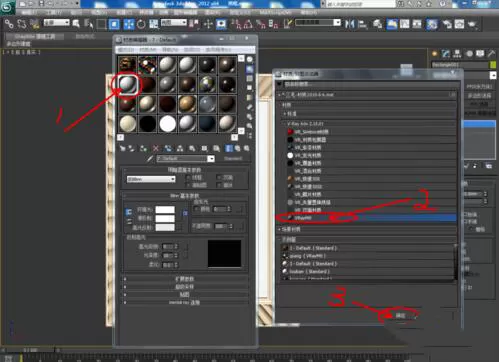Switch to the Create command panel tab
This screenshot has height=362, width=499.
click(x=435, y=54)
